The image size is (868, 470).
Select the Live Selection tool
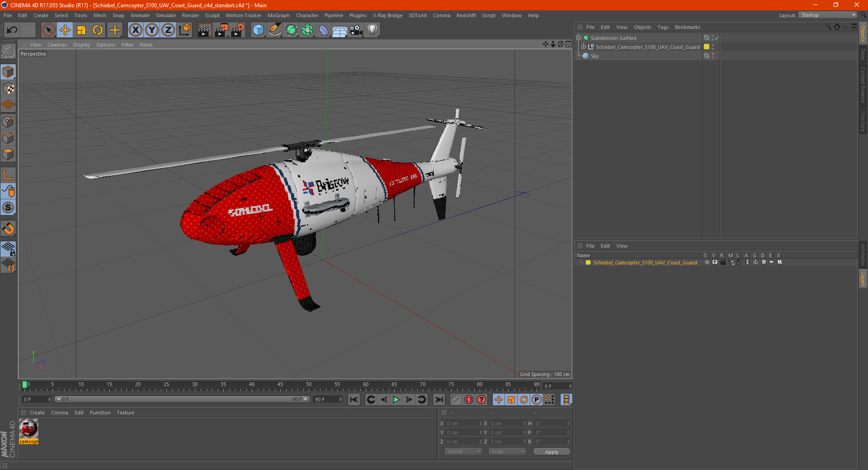[48, 30]
